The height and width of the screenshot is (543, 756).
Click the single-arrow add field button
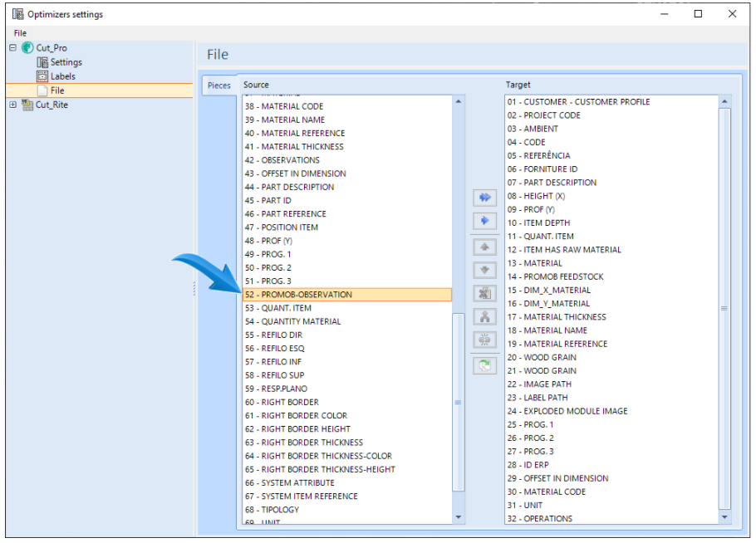484,221
